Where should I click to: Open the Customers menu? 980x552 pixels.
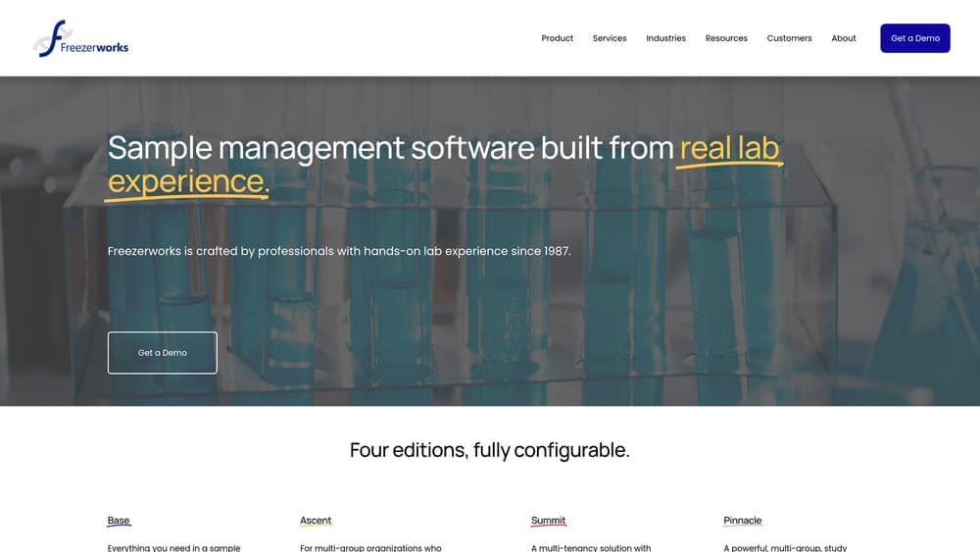pyautogui.click(x=789, y=38)
